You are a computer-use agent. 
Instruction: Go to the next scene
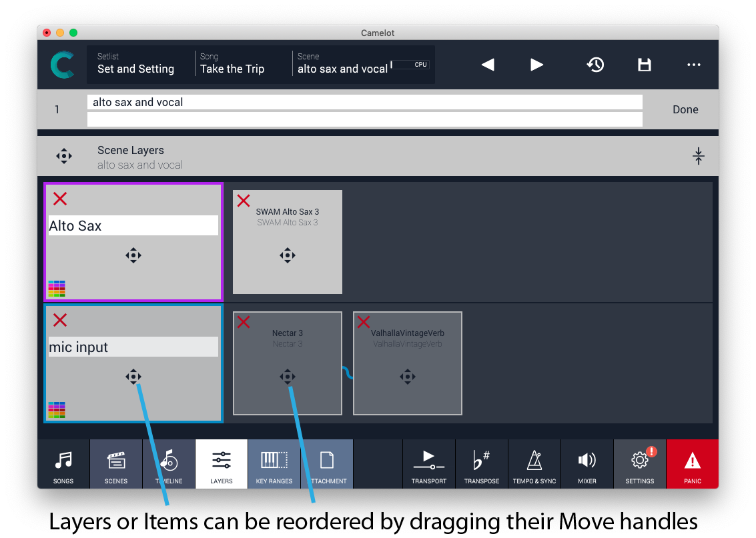pos(536,64)
